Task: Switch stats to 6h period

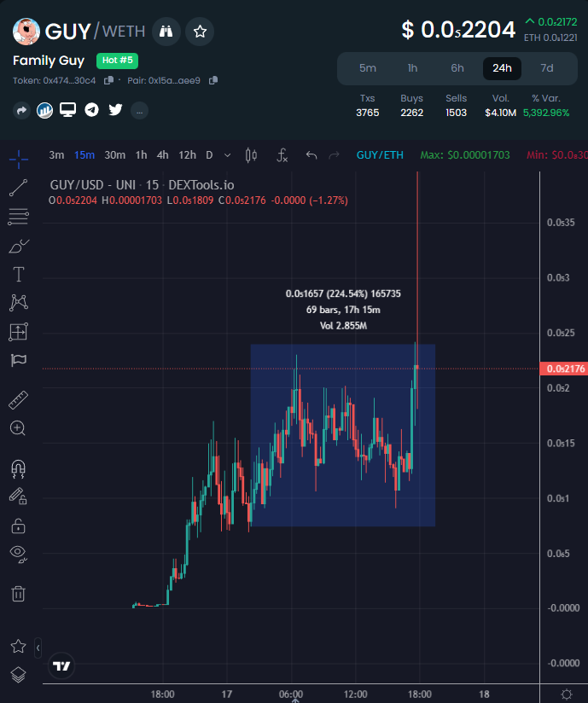Action: 457,68
